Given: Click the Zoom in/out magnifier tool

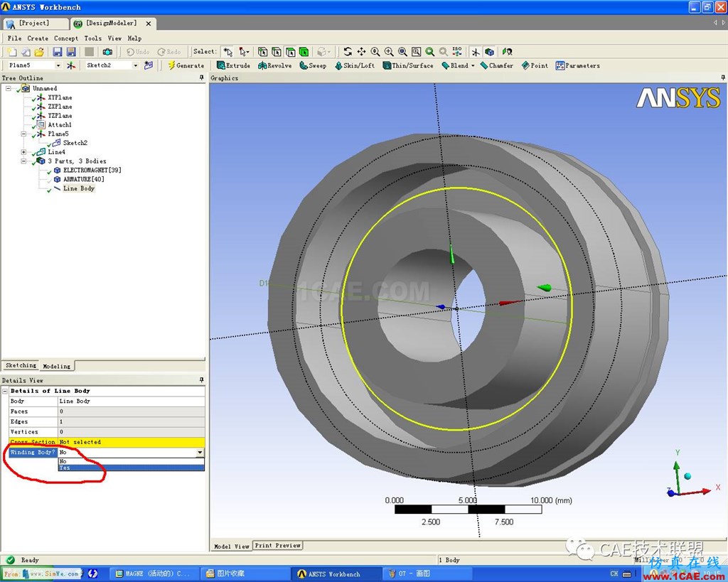Looking at the screenshot, I should click(x=375, y=52).
